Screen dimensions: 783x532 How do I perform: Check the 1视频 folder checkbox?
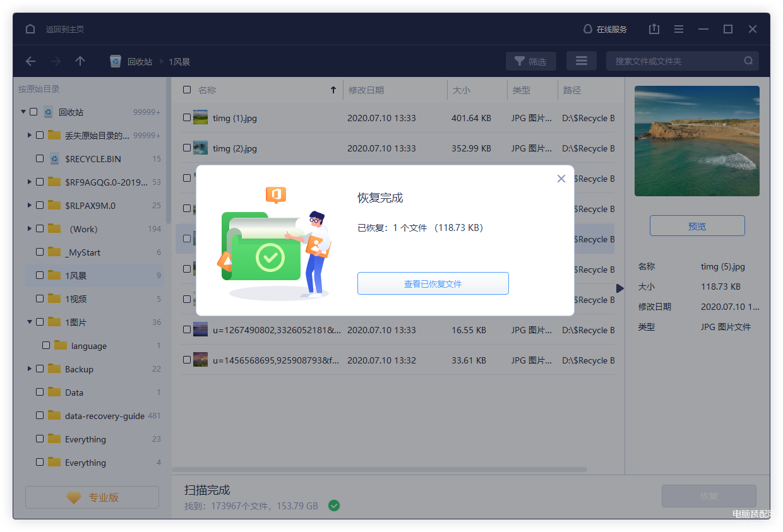(x=40, y=299)
